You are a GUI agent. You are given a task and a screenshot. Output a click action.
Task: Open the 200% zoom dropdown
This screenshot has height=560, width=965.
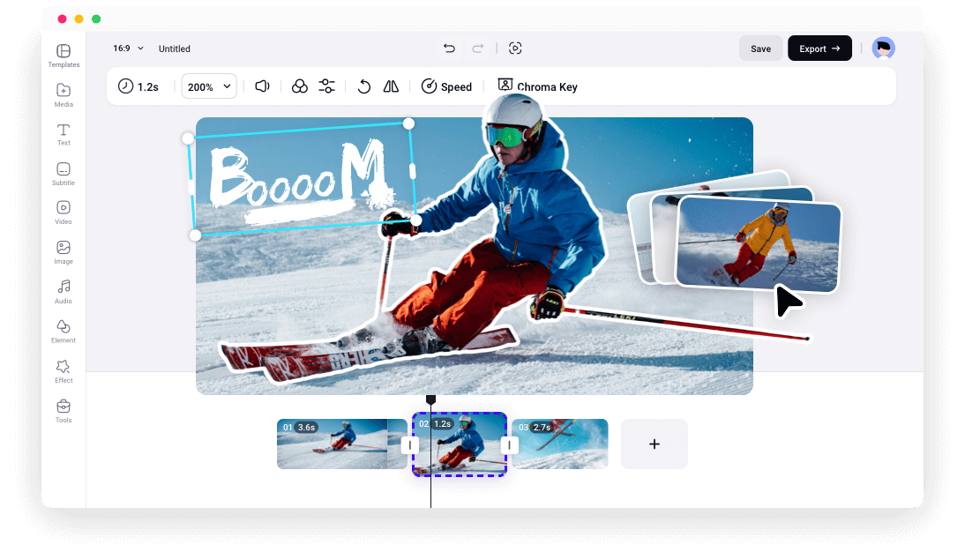(x=209, y=86)
